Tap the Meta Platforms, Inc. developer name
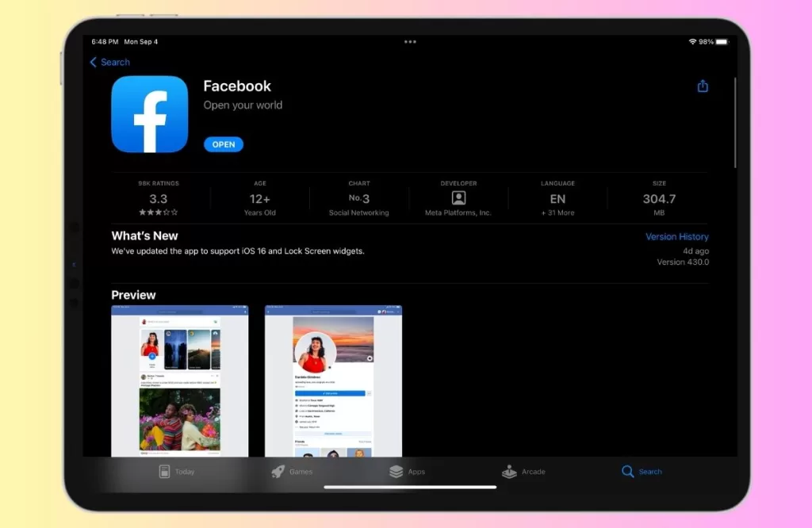The image size is (812, 528). pyautogui.click(x=458, y=212)
